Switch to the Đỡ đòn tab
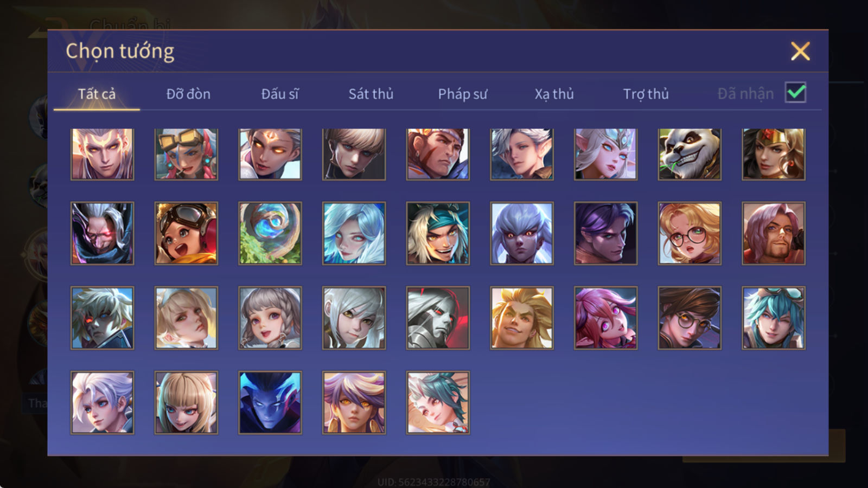Screen dimensions: 868x488 pyautogui.click(x=188, y=94)
